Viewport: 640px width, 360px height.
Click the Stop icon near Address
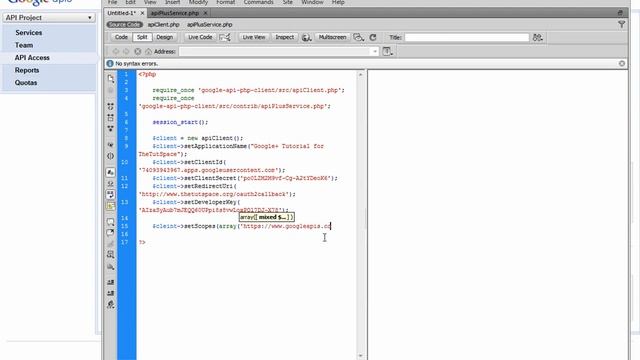(138, 51)
